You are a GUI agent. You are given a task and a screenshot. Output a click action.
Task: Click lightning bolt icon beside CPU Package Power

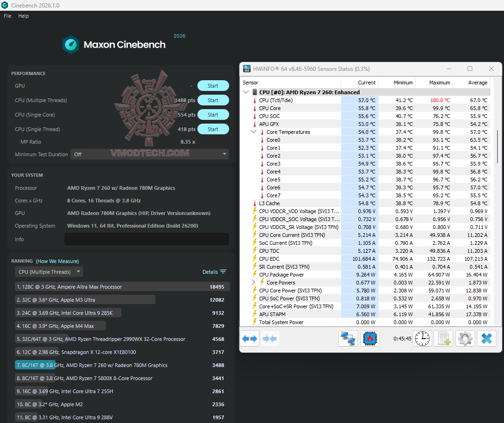click(255, 274)
